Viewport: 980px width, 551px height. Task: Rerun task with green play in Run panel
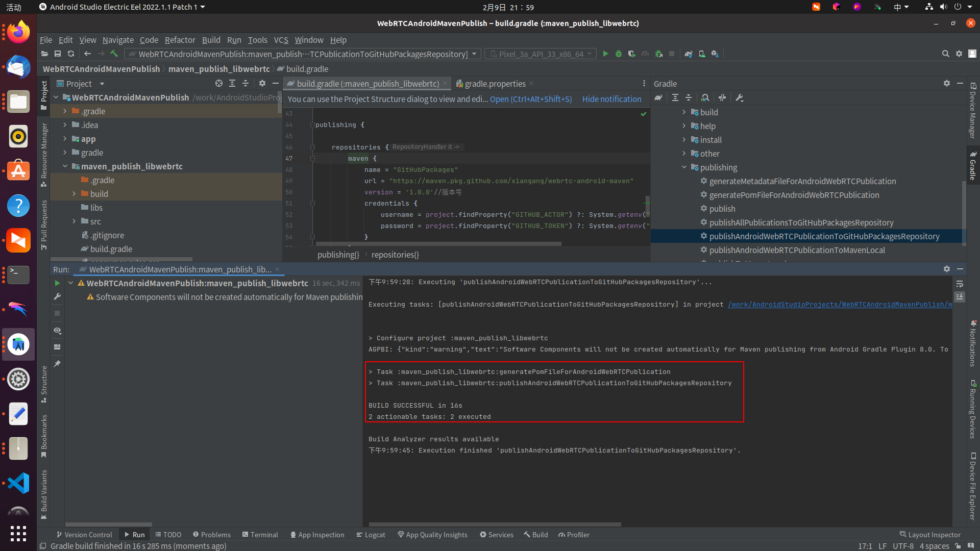pos(57,283)
